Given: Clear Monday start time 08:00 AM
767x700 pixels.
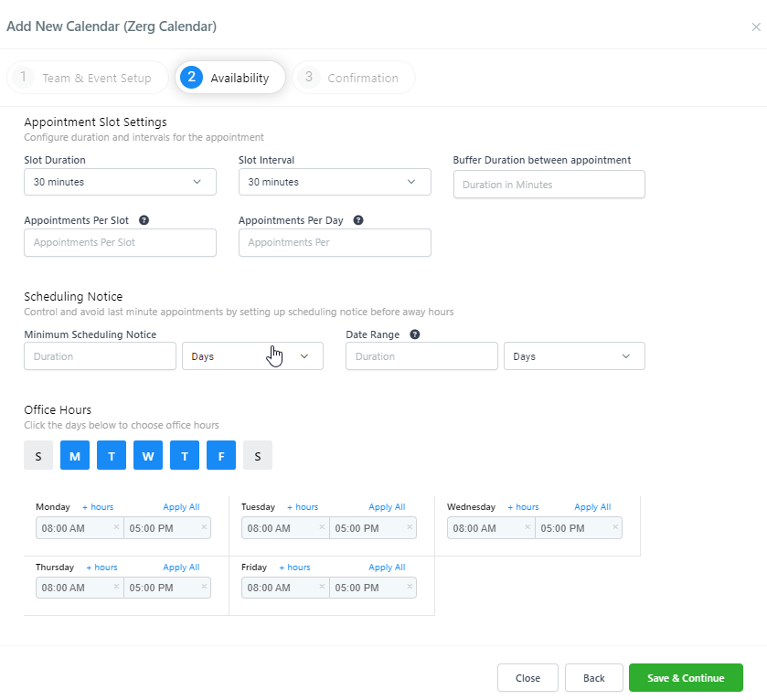Looking at the screenshot, I should pos(116,526).
